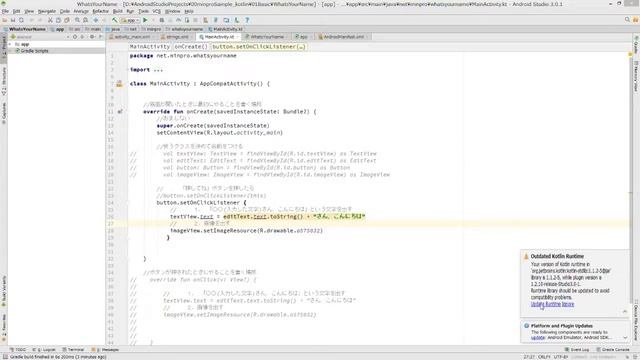Expand the Platform and Plugin Updates notification

(x=625, y=338)
